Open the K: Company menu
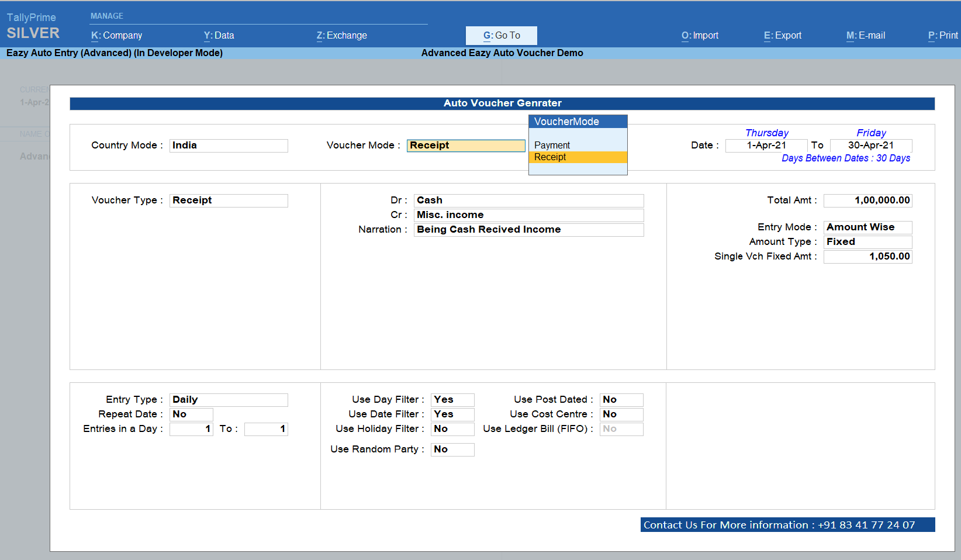The width and height of the screenshot is (961, 560). point(116,35)
